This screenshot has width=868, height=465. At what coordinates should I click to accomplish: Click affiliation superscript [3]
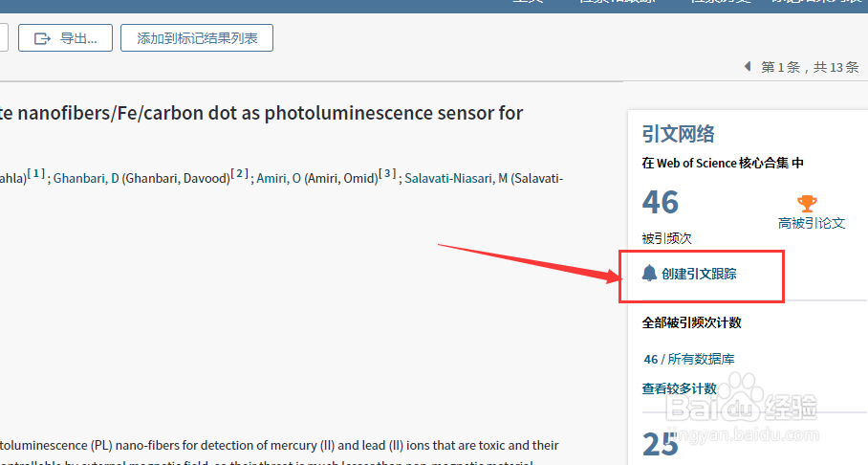(387, 174)
